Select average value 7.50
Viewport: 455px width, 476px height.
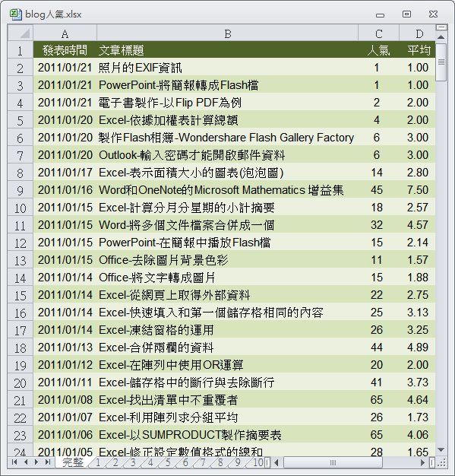click(417, 190)
